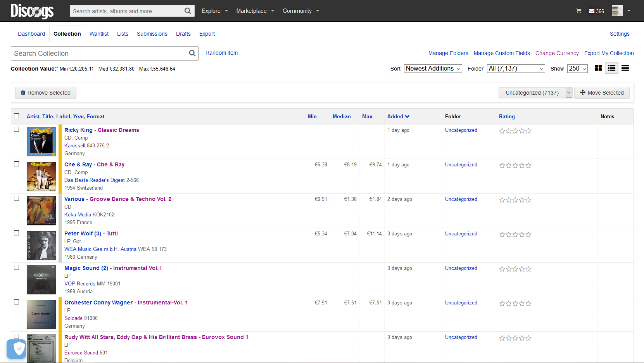Open Manage Custom Fields link

pos(502,53)
